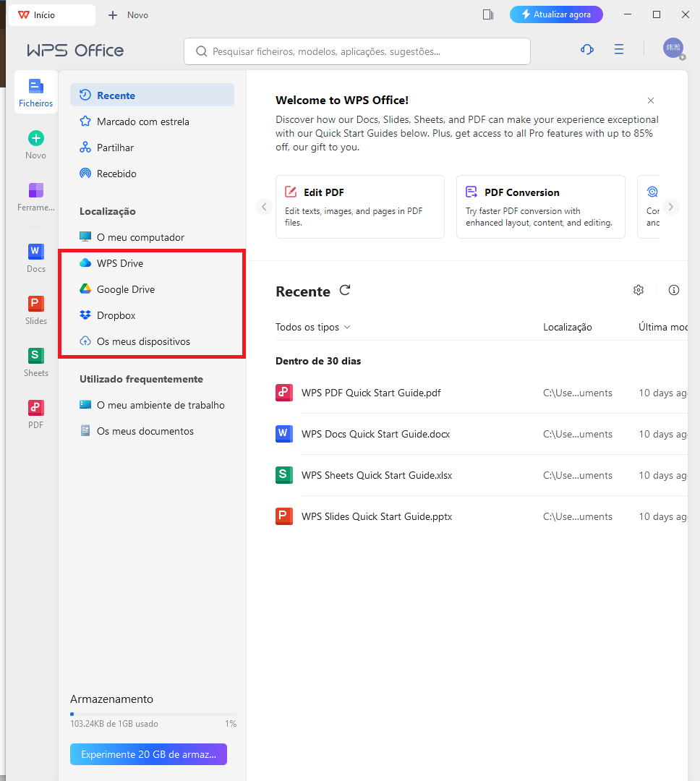Open Google Drive location
Image resolution: width=700 pixels, height=781 pixels.
(152, 289)
